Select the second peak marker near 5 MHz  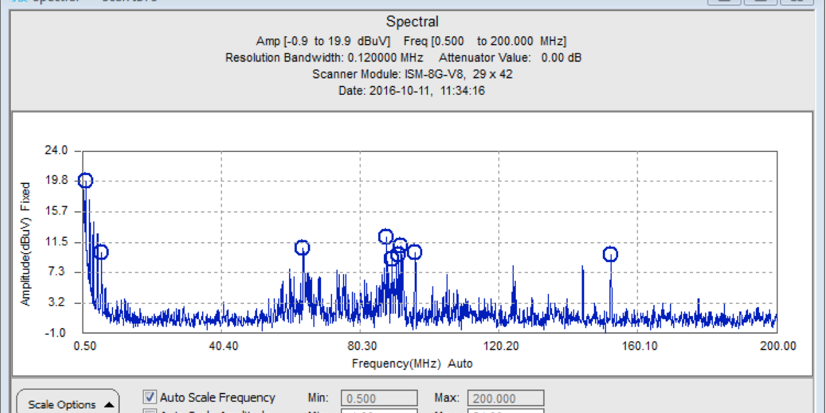pos(100,252)
